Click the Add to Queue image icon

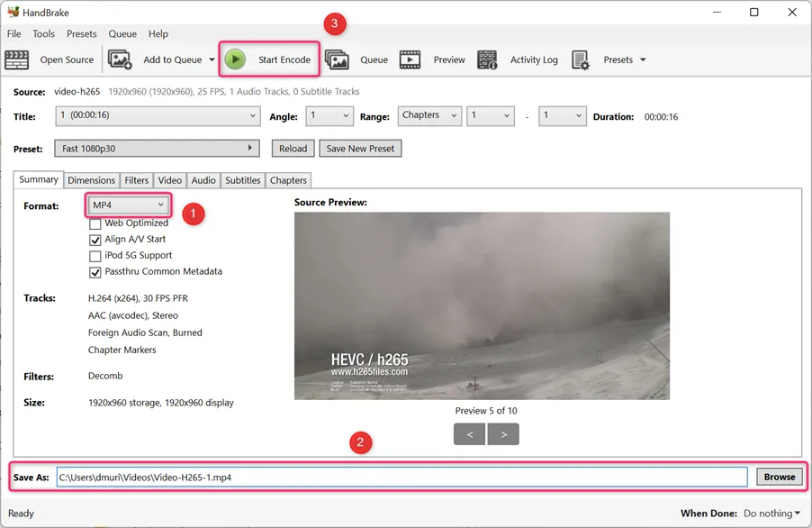[x=120, y=59]
